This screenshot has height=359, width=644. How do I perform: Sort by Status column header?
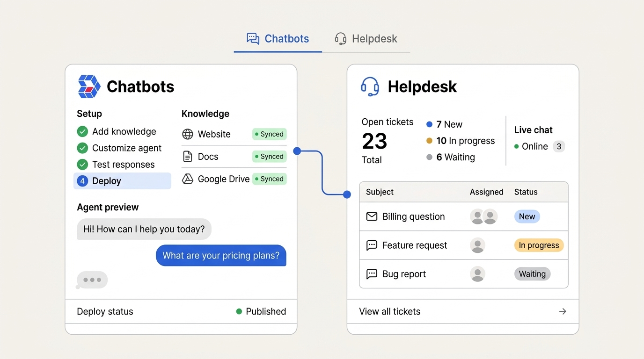526,192
